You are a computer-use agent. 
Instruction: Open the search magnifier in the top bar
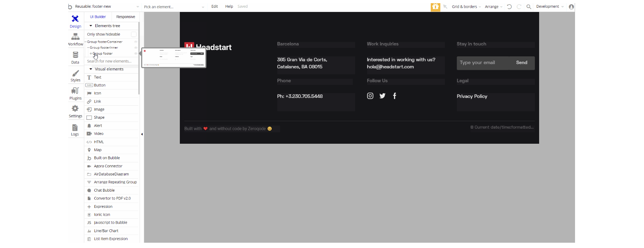tap(529, 7)
